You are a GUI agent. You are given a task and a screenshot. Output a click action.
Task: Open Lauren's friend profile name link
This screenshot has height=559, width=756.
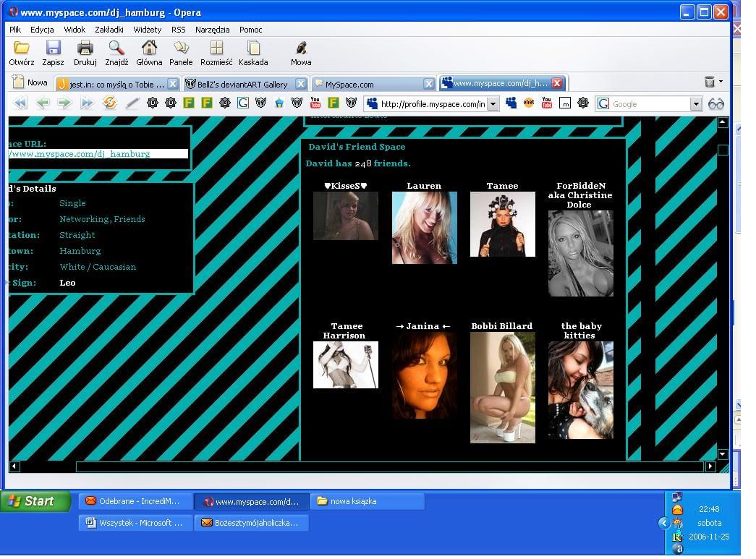coord(424,186)
